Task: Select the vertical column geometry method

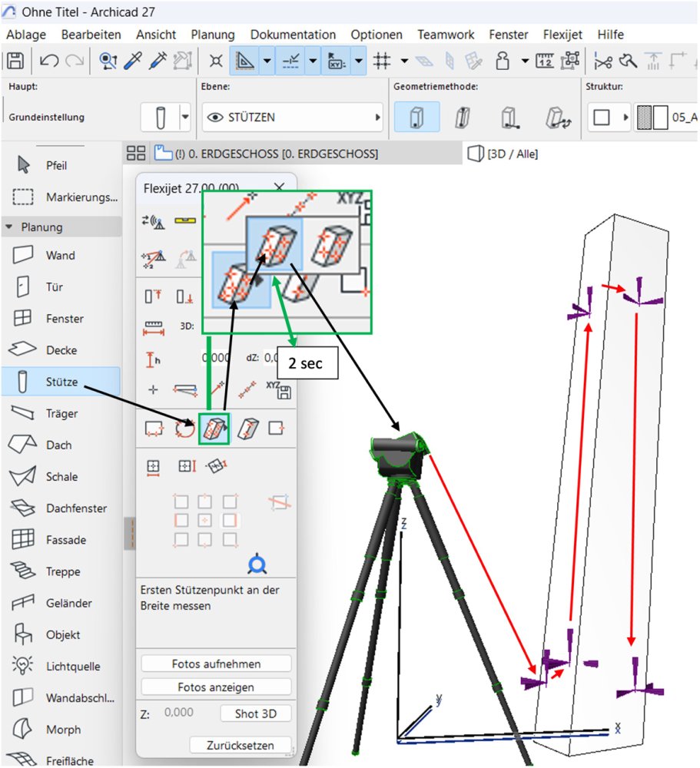Action: point(416,118)
